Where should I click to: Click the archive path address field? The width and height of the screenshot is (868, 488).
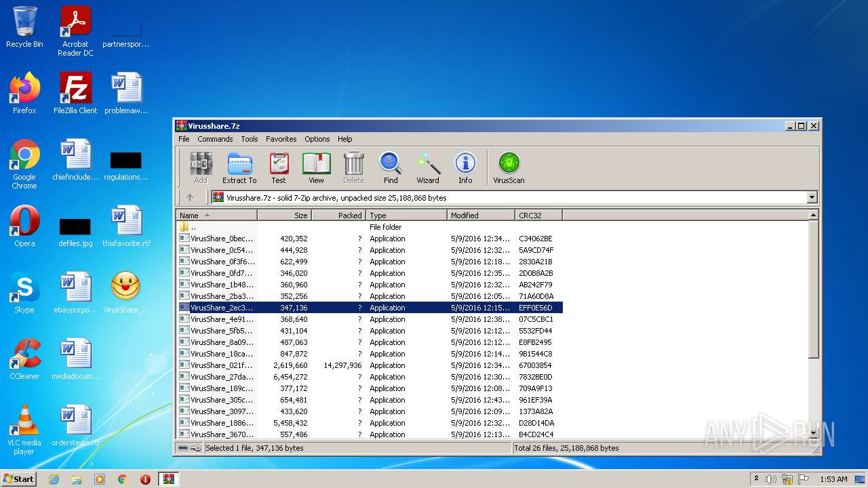click(x=509, y=197)
